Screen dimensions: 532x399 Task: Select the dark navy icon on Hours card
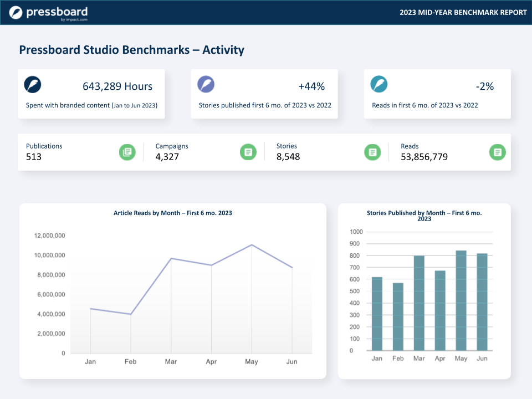(x=32, y=84)
